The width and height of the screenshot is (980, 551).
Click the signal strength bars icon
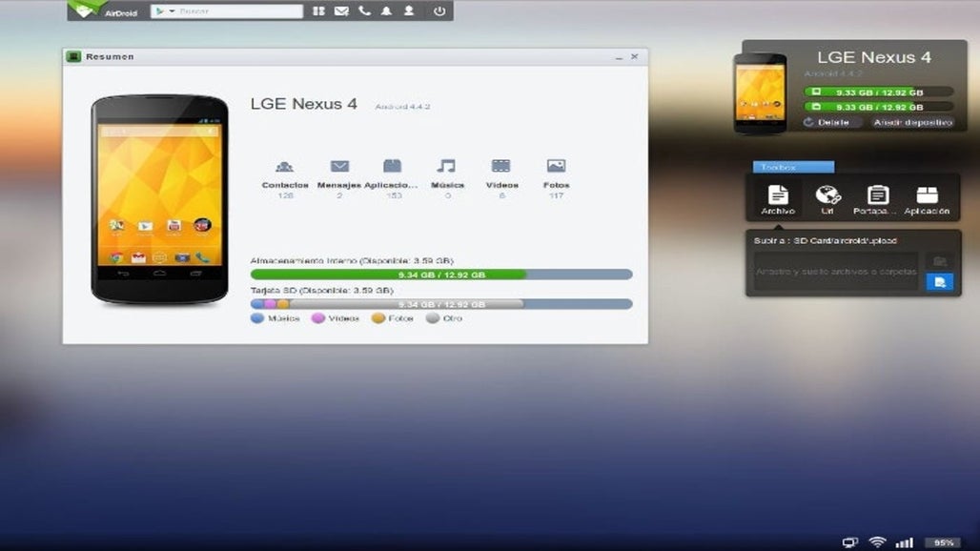tap(905, 542)
